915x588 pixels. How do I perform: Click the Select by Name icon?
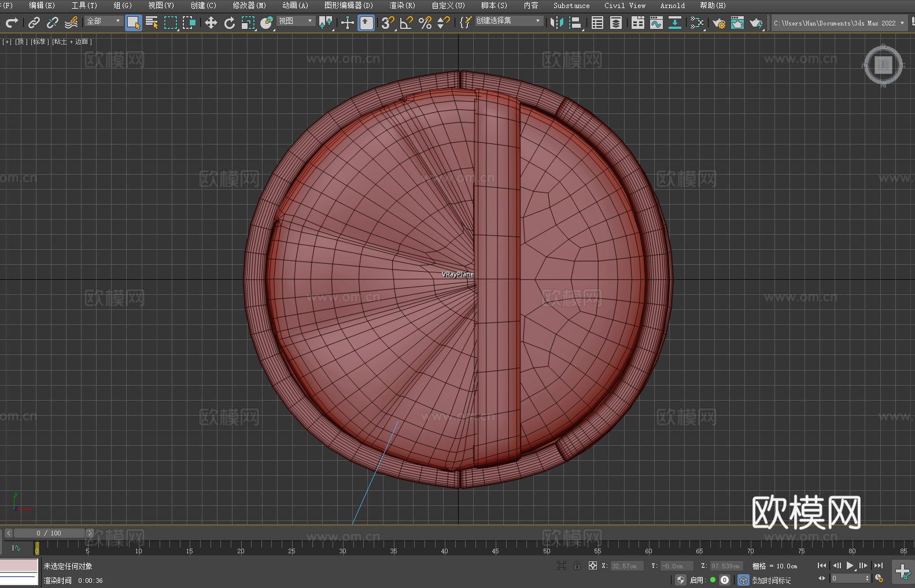[152, 23]
